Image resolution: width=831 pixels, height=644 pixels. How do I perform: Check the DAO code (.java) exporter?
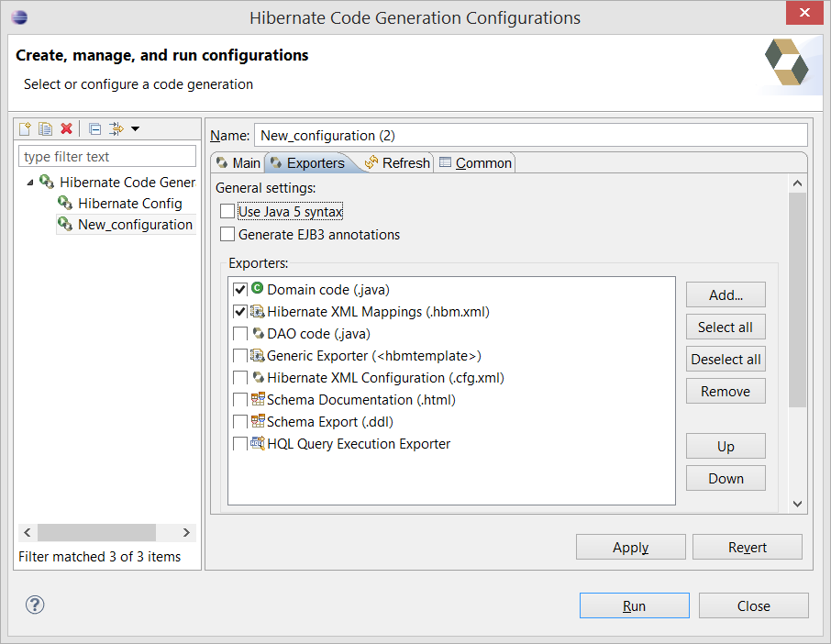240,333
